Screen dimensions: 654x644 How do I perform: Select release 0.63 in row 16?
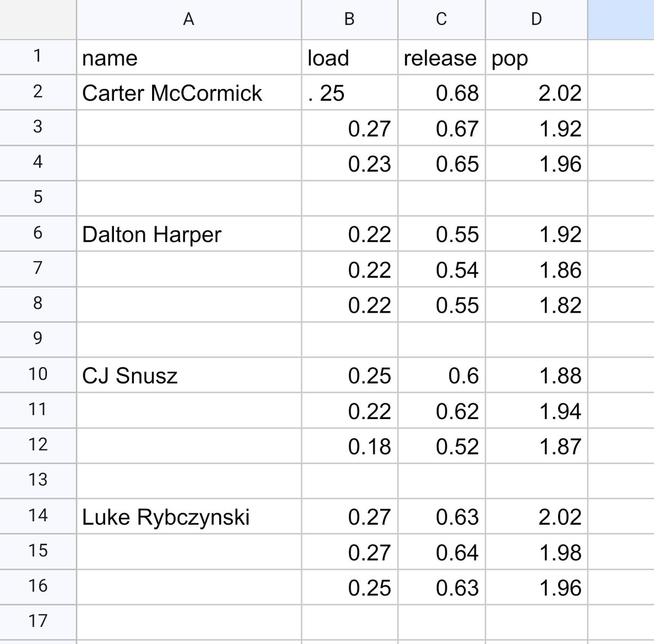coord(441,586)
